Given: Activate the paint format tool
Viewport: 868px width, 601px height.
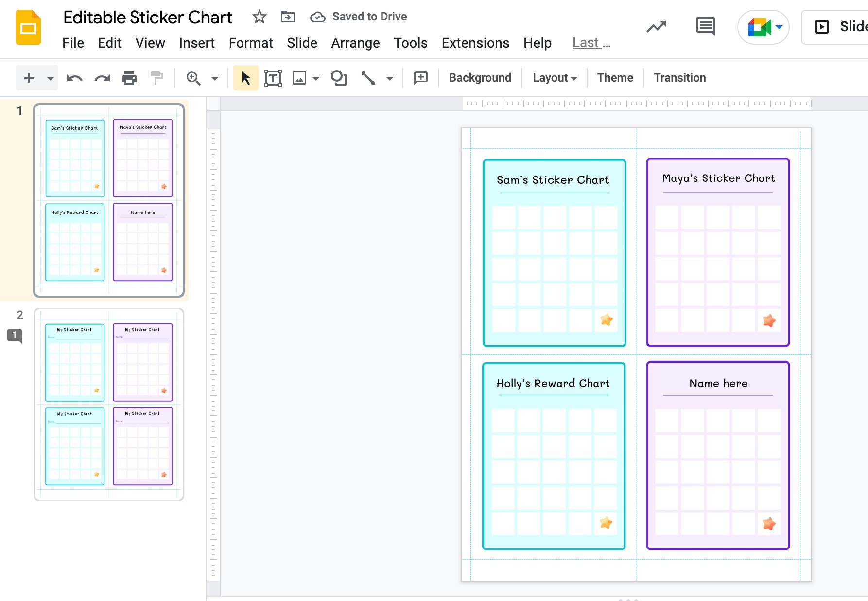Looking at the screenshot, I should (156, 78).
